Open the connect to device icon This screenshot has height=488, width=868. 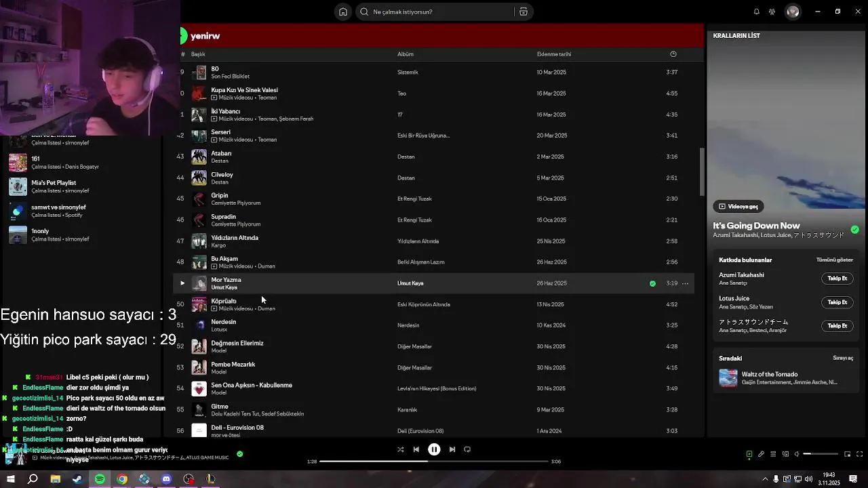(x=785, y=454)
